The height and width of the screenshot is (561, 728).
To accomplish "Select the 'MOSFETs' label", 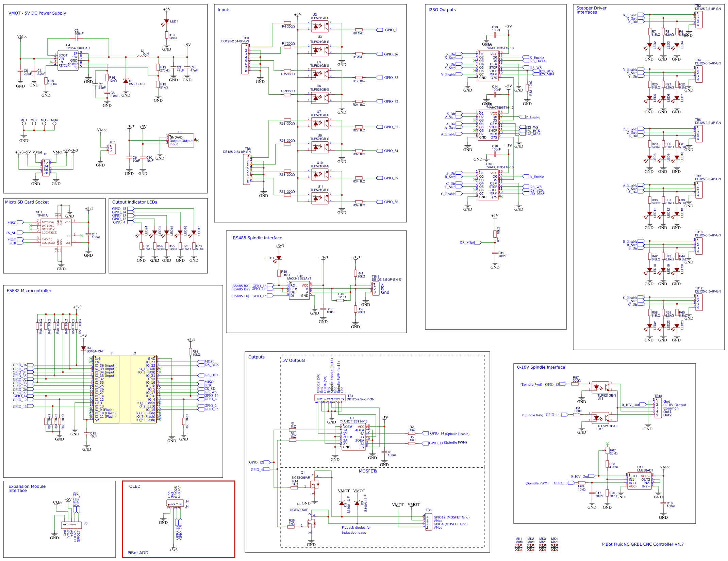I will point(368,471).
